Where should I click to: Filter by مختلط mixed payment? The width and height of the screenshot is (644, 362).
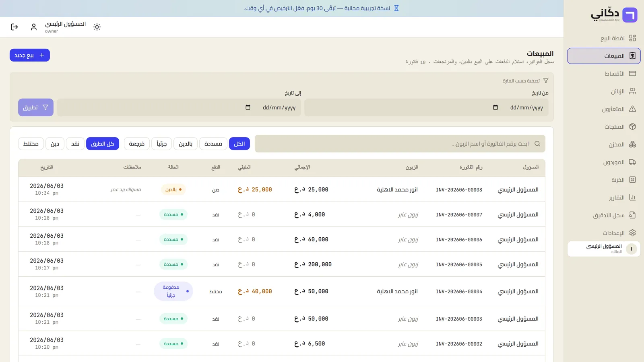pyautogui.click(x=31, y=144)
